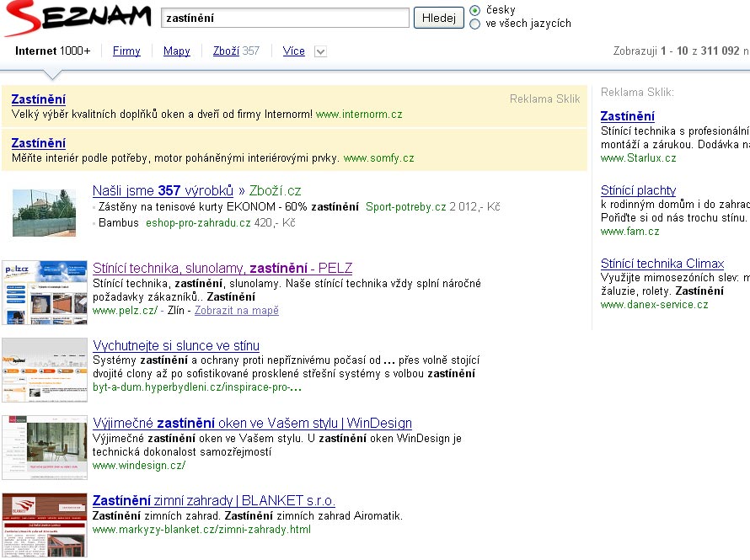Open the Mapy tab

(176, 51)
